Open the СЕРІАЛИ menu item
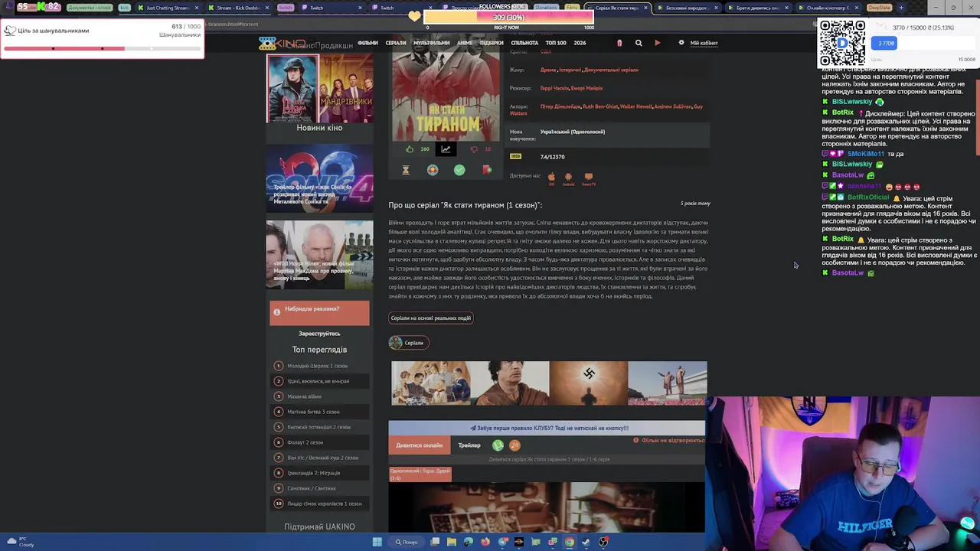Image resolution: width=980 pixels, height=551 pixels. click(396, 43)
